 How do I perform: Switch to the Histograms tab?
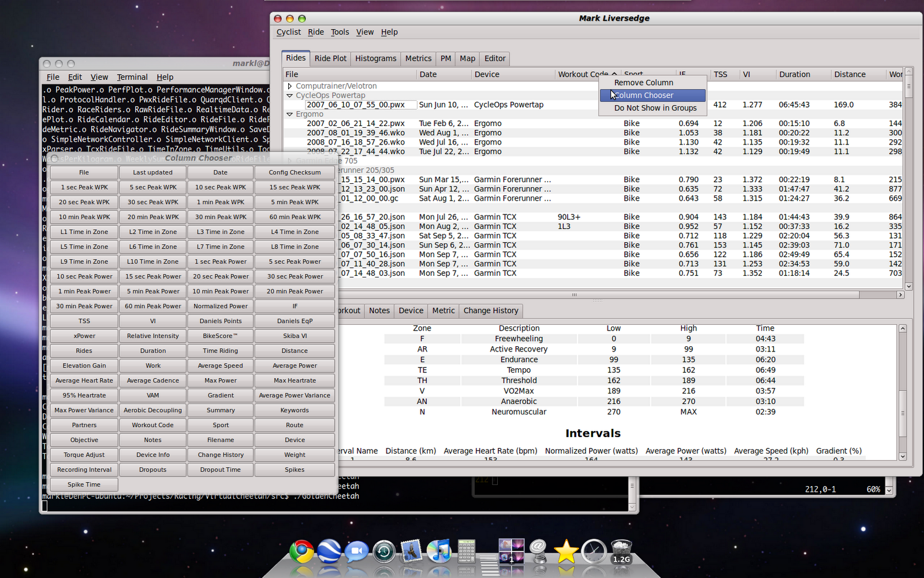tap(376, 58)
